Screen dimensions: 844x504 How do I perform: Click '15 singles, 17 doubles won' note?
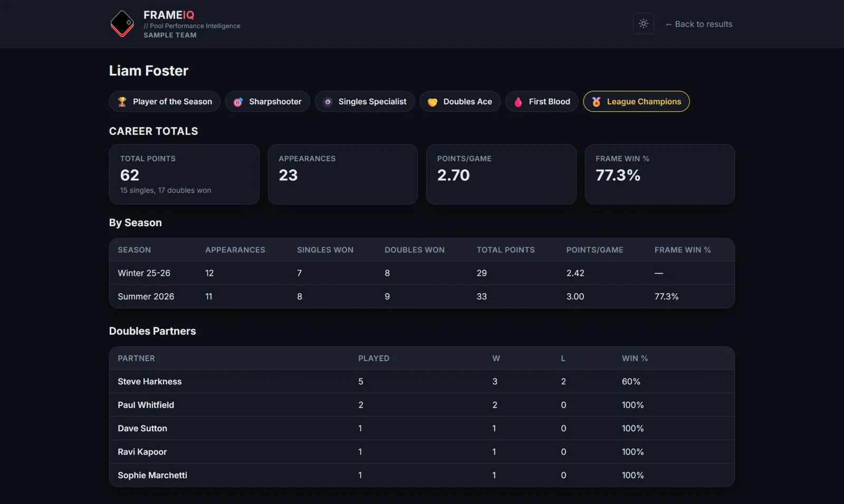166,190
